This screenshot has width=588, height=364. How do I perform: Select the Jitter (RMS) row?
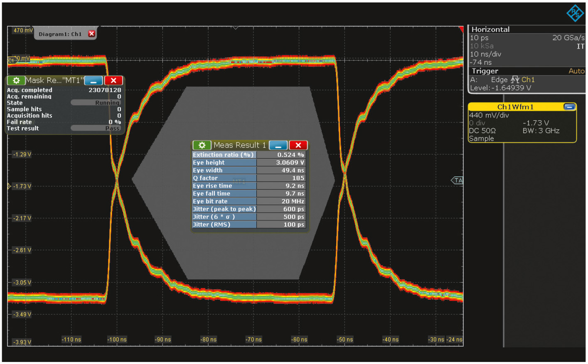point(248,225)
